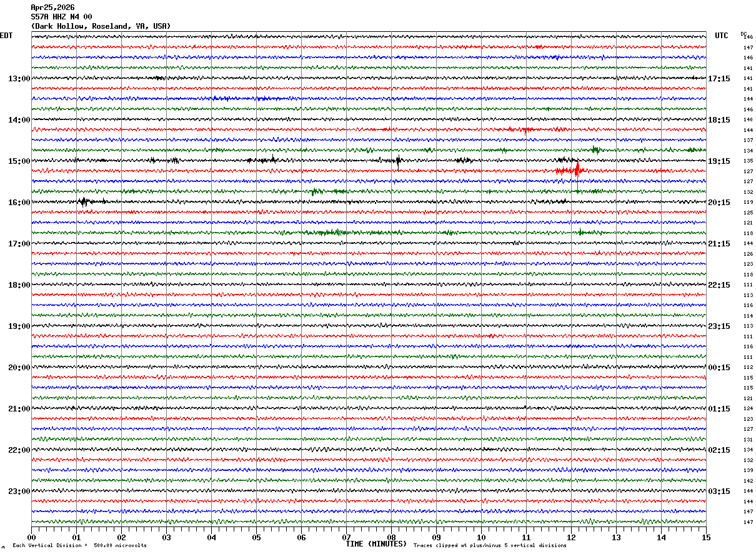Click the 00:15 UTC time label
This screenshot has height=554, width=756.
(x=719, y=368)
